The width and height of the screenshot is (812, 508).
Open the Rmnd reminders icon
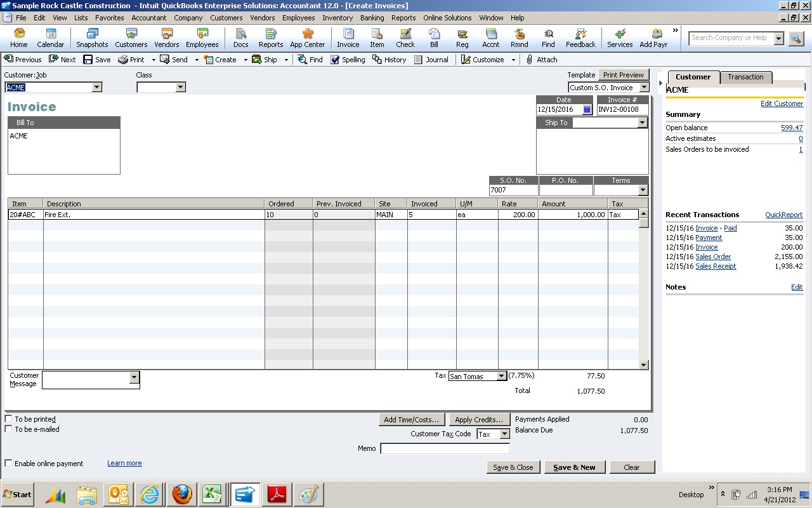(520, 38)
